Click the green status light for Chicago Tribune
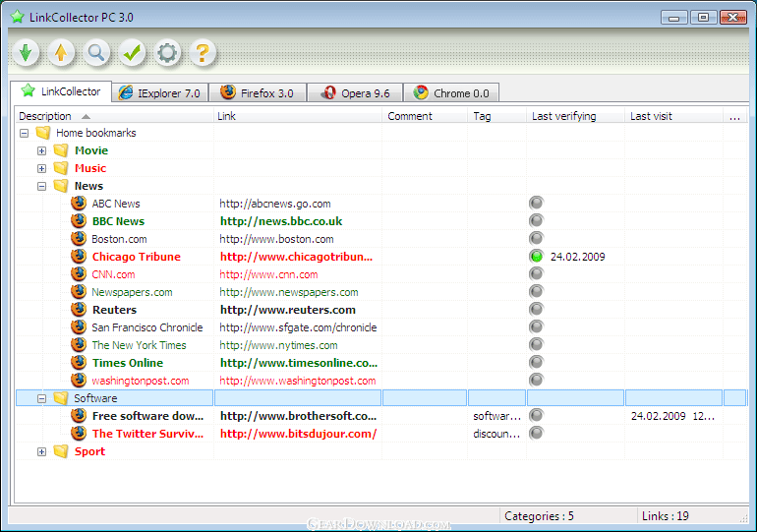 [x=536, y=257]
